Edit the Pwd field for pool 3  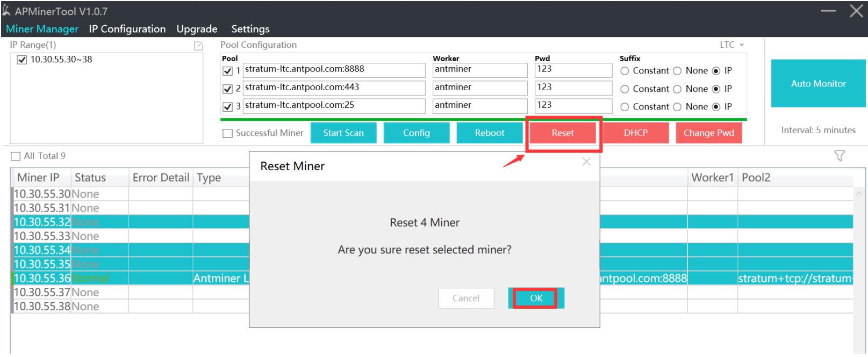coord(573,106)
